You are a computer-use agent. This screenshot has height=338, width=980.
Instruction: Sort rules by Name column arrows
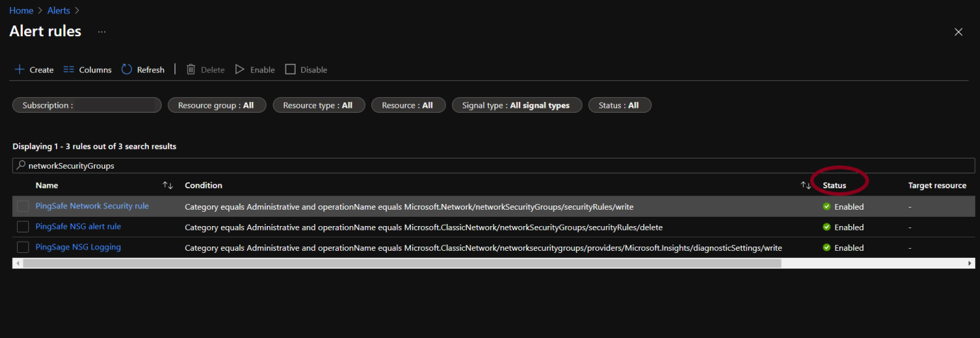(x=168, y=186)
